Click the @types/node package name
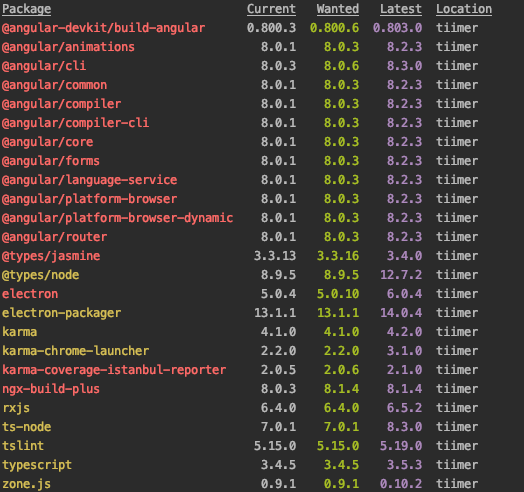 click(x=40, y=275)
